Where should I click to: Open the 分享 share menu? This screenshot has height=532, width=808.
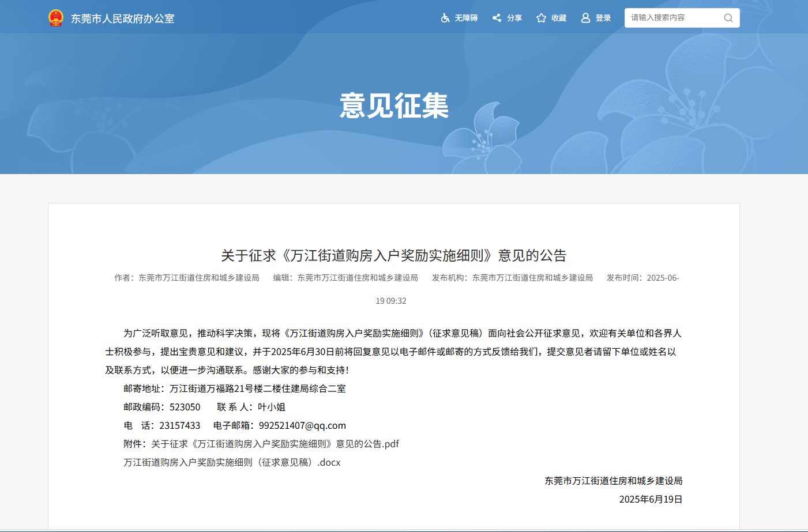tap(514, 18)
